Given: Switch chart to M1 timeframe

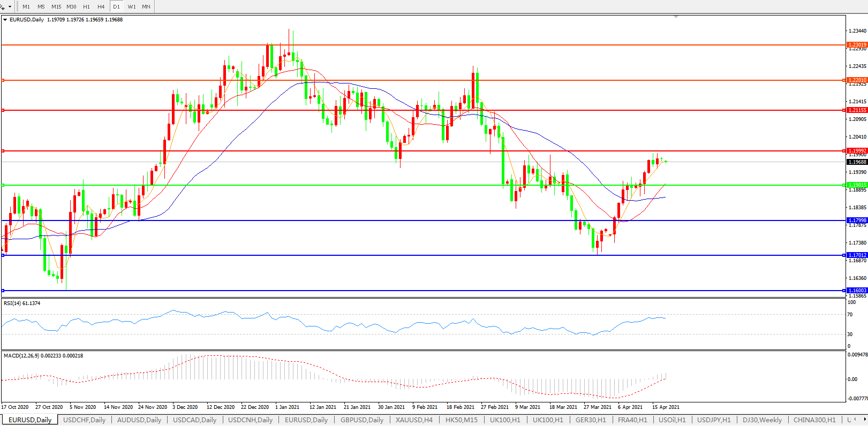Looking at the screenshot, I should [x=26, y=6].
